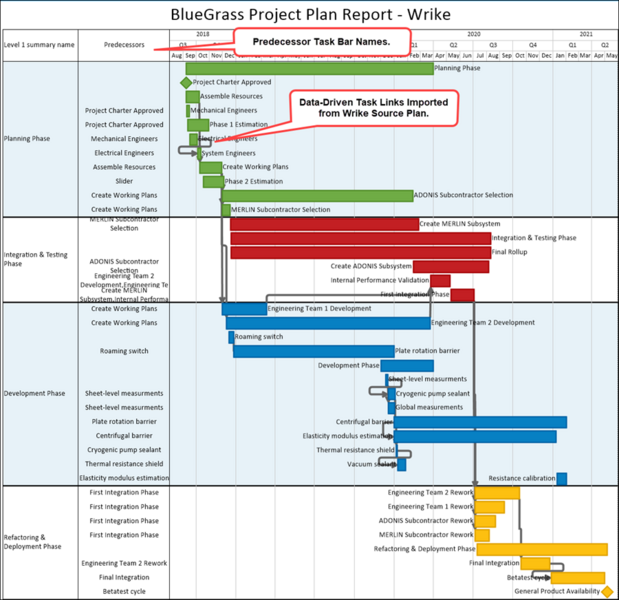Select the Elasticity modulus estimation blue bar
Viewport: 619px width, 600px height.
point(475,437)
